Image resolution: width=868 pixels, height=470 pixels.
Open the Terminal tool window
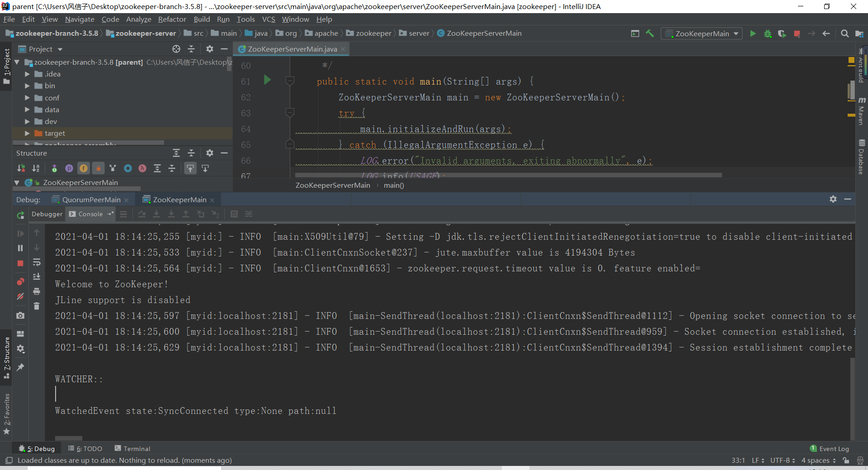click(x=132, y=448)
